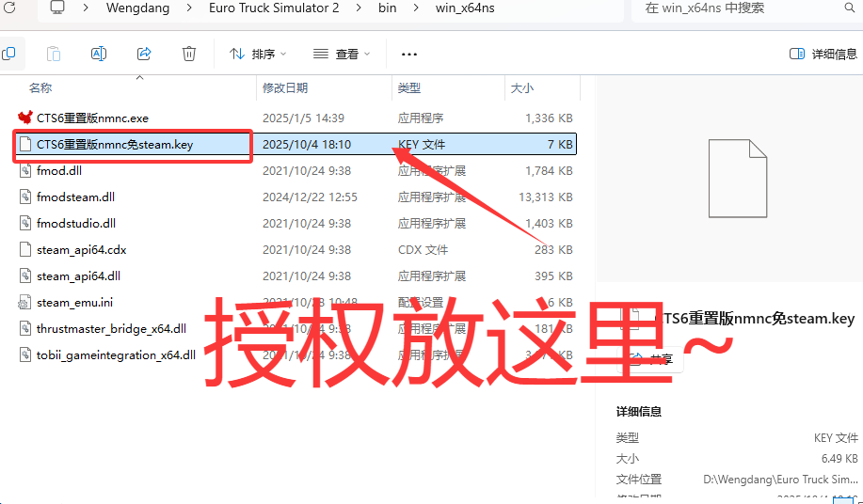The height and width of the screenshot is (504, 863).
Task: Click the steam_emu.ini gear file icon
Action: point(25,303)
